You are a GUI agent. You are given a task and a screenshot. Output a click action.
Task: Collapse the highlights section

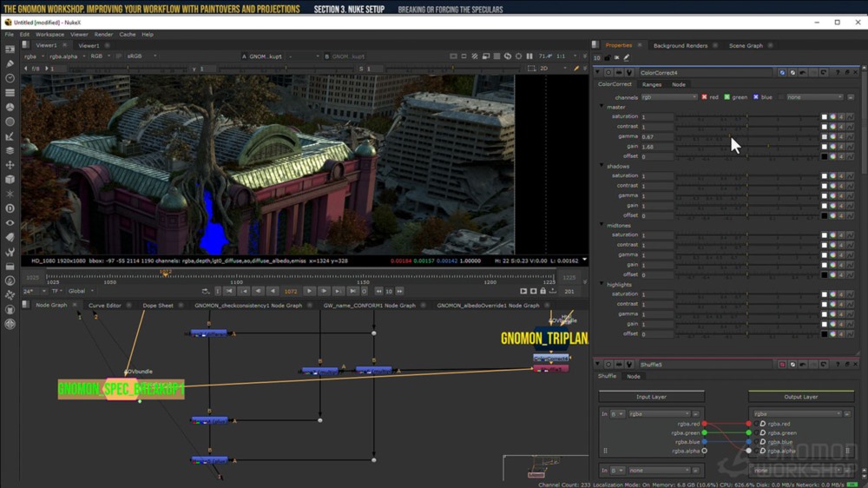click(602, 284)
